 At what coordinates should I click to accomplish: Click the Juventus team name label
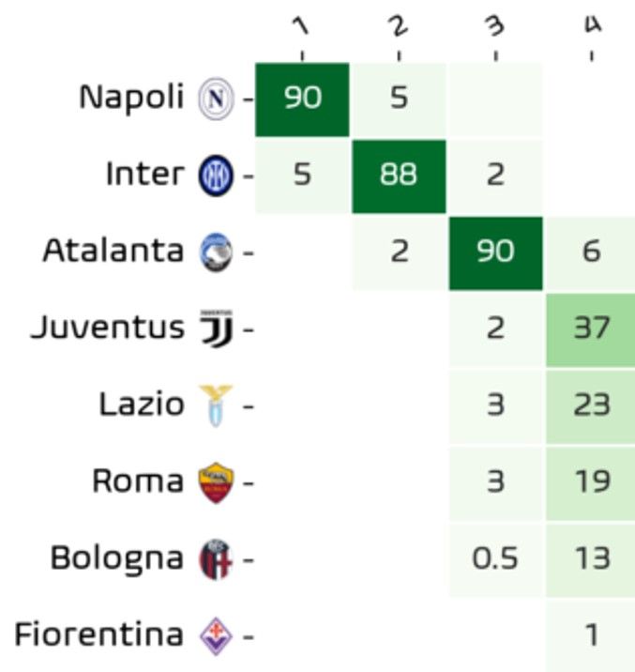(108, 328)
